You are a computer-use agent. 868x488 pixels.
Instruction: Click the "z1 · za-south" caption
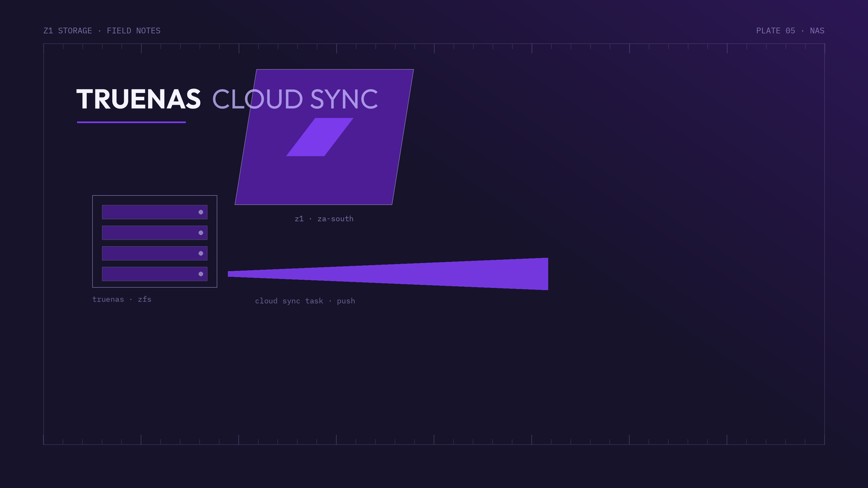click(x=324, y=219)
